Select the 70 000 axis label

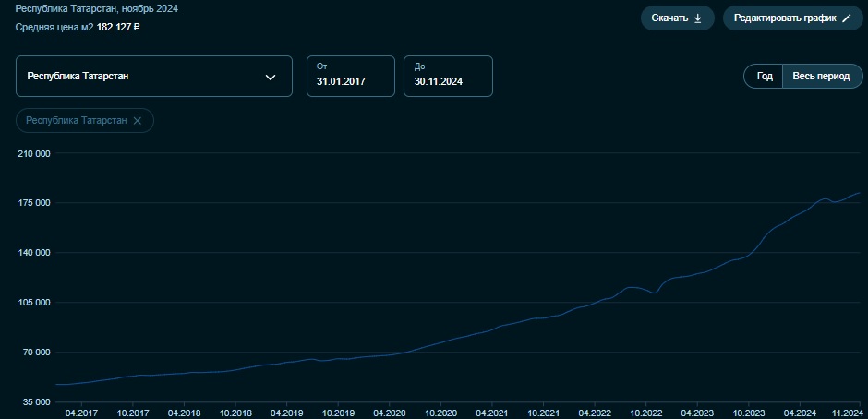pos(37,353)
